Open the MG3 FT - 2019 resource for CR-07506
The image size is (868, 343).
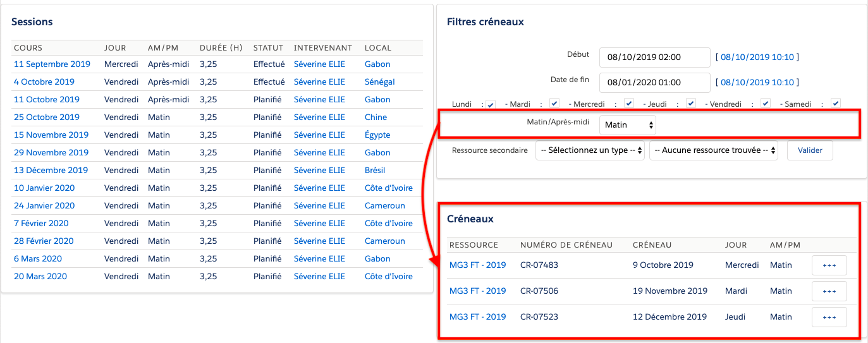pyautogui.click(x=477, y=291)
